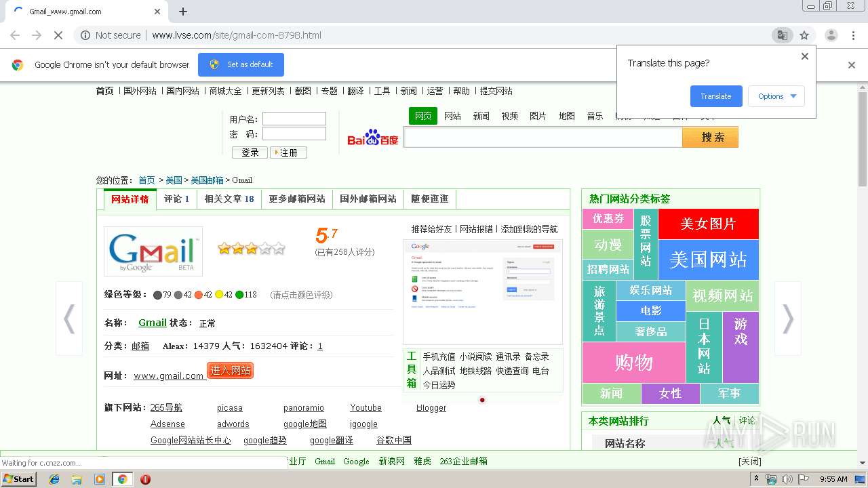Open the picasa link
This screenshot has height=488, width=868.
click(230, 408)
